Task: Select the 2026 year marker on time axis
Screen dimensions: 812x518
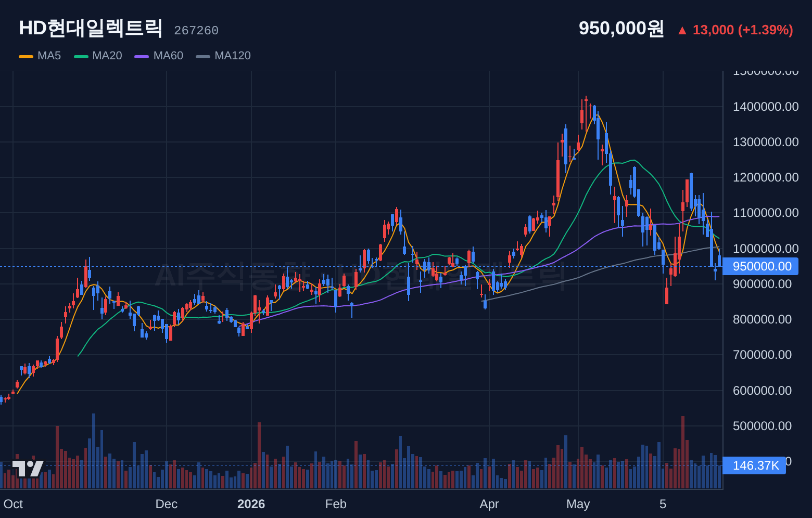Action: tap(251, 504)
